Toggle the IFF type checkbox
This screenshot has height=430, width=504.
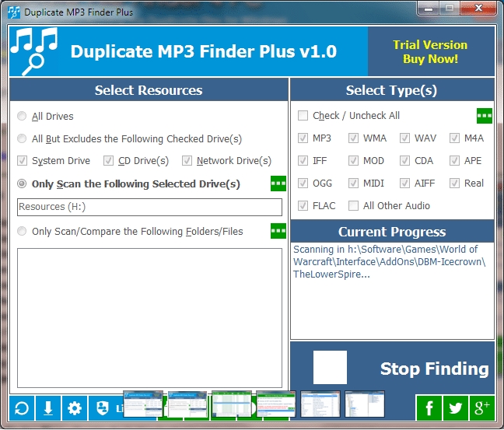[x=303, y=160]
